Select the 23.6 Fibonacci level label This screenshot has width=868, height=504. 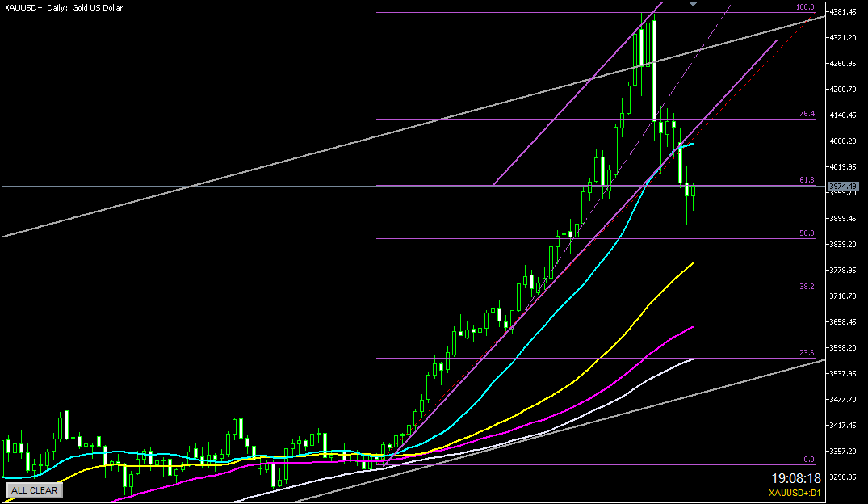coord(807,353)
